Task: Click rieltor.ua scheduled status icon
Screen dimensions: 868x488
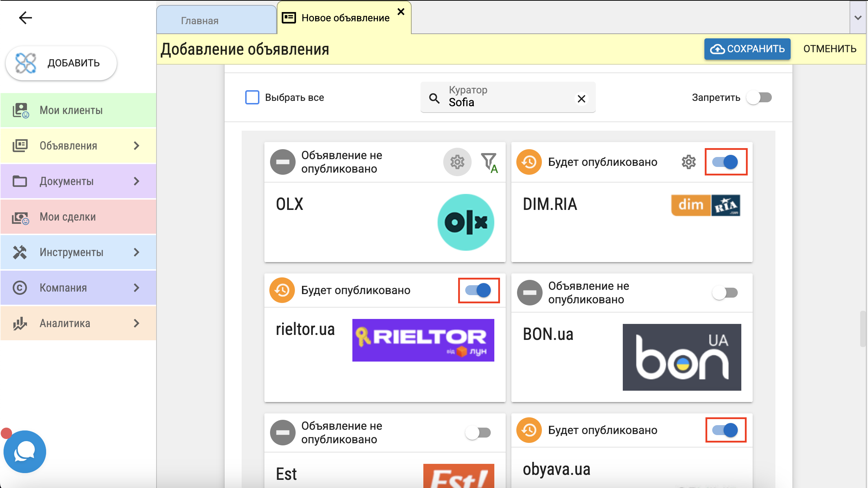Action: 282,290
